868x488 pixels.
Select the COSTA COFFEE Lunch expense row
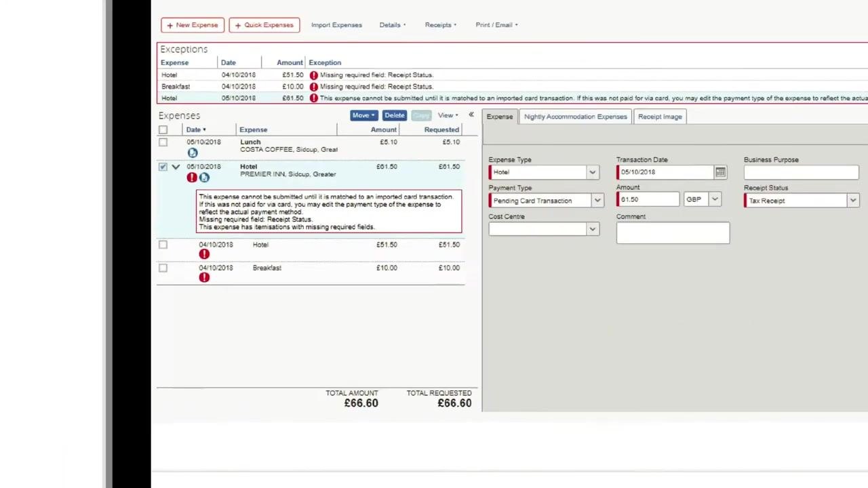(311, 148)
